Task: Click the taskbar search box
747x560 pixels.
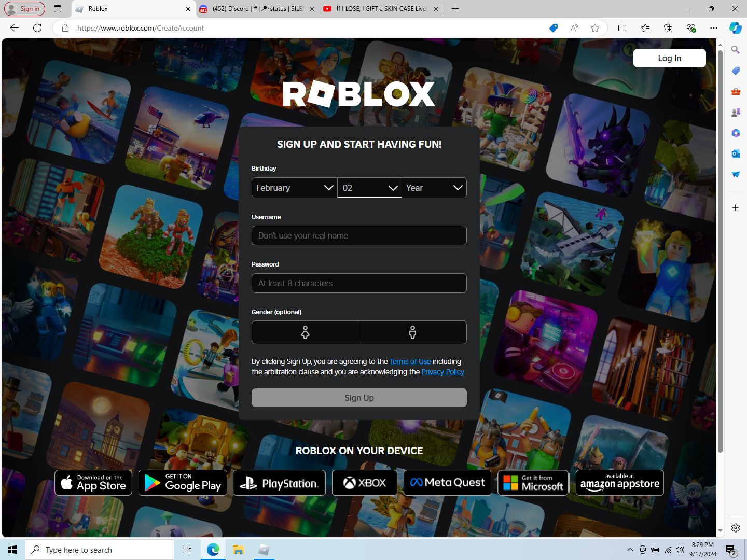Action: [100, 550]
